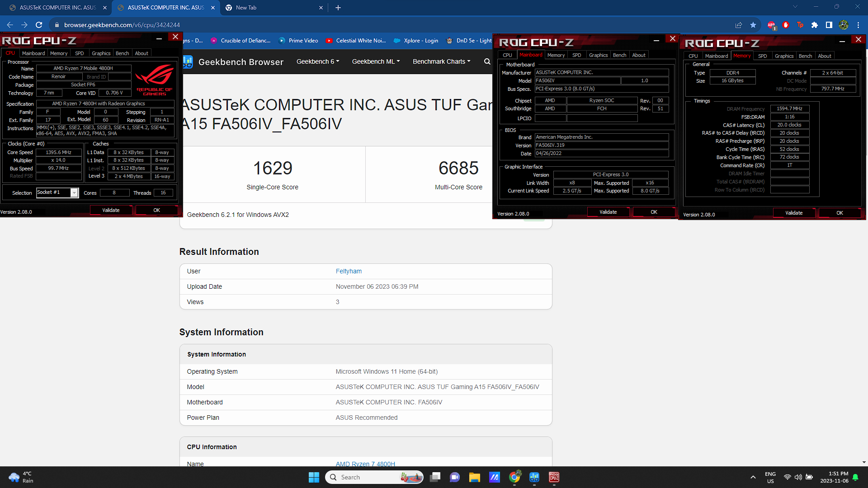The image size is (868, 488).
Task: Click the orange Tp extension icon
Action: click(800, 25)
